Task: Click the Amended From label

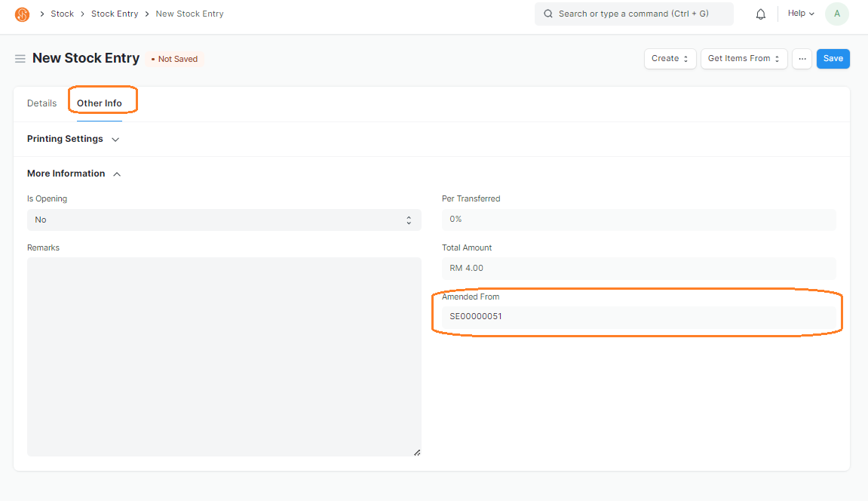Action: pos(471,297)
